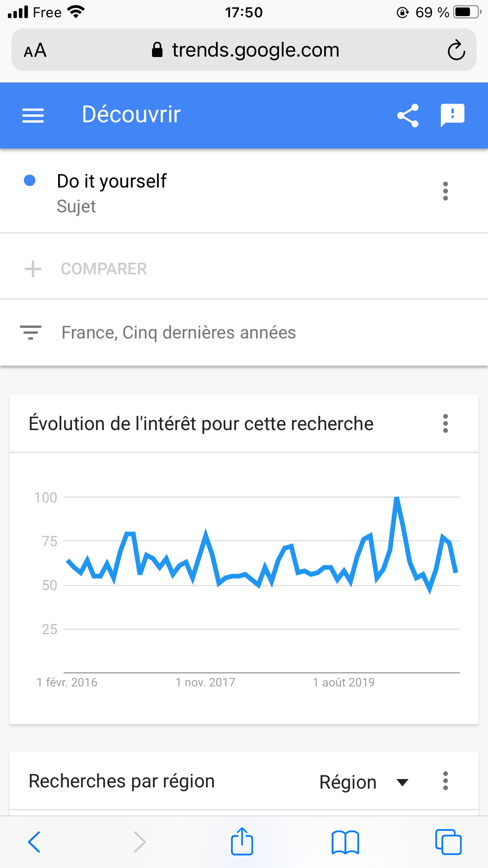The width and height of the screenshot is (488, 868).
Task: Click the blue term color dot
Action: click(30, 180)
